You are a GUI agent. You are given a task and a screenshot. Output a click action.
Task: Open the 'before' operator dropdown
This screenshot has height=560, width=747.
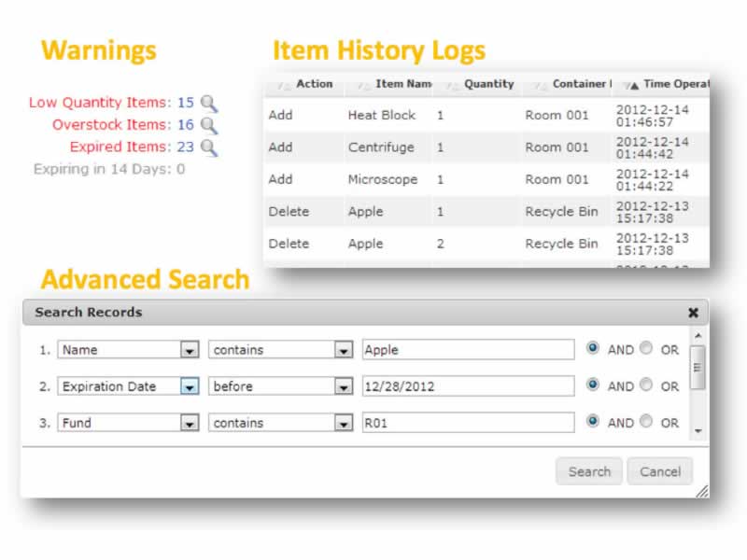(343, 386)
